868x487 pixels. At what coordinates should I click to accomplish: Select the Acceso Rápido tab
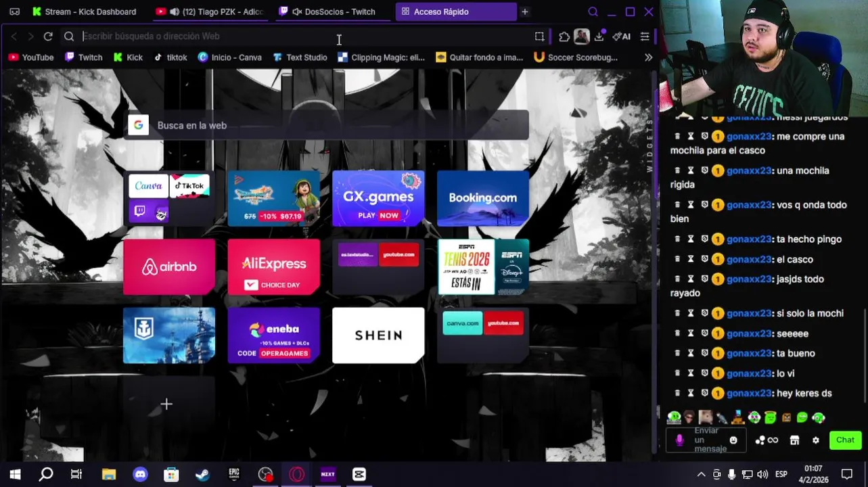click(456, 11)
